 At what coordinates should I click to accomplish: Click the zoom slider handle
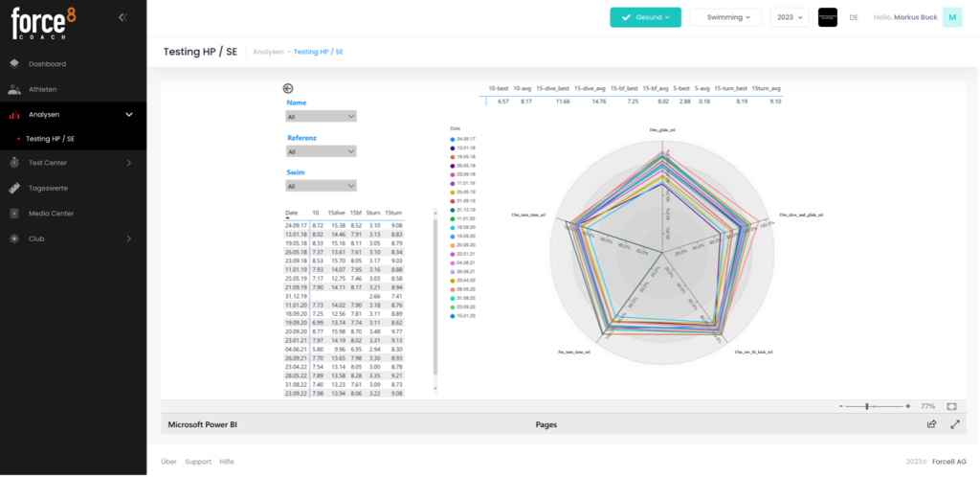click(867, 406)
